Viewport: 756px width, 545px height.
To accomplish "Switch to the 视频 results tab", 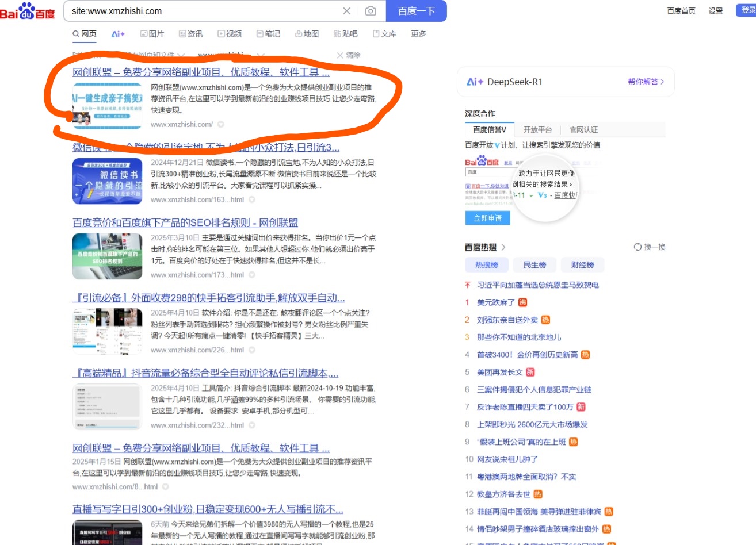I will coord(229,34).
